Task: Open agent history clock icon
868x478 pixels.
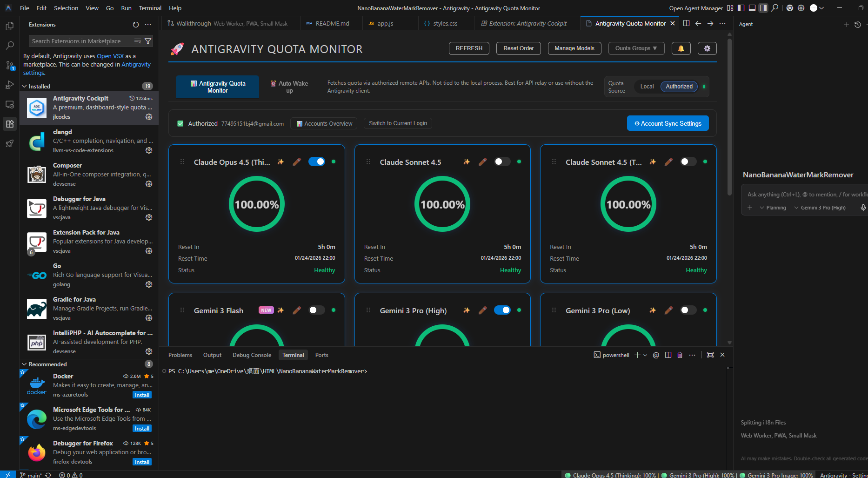Action: click(x=858, y=25)
